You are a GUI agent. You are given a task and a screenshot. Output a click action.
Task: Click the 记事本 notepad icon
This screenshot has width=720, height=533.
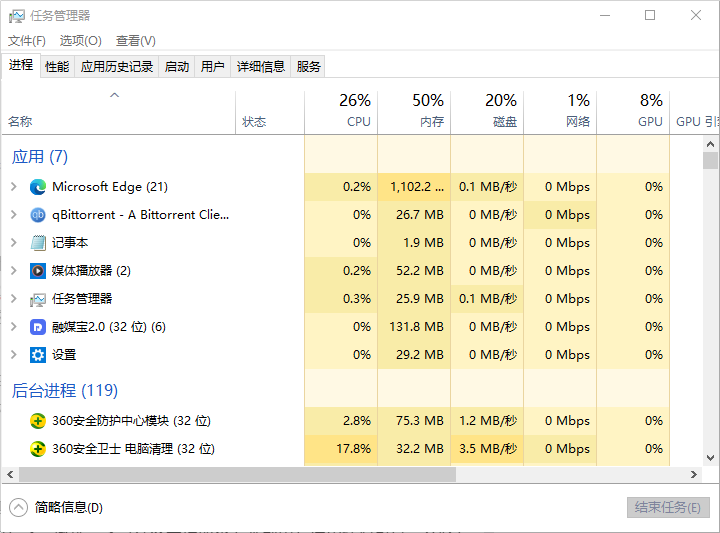[38, 243]
